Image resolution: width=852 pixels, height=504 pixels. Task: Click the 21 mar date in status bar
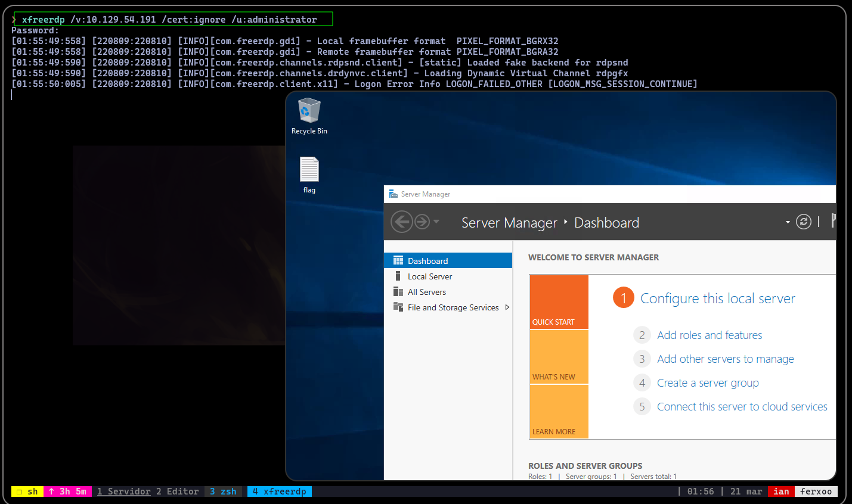click(746, 491)
